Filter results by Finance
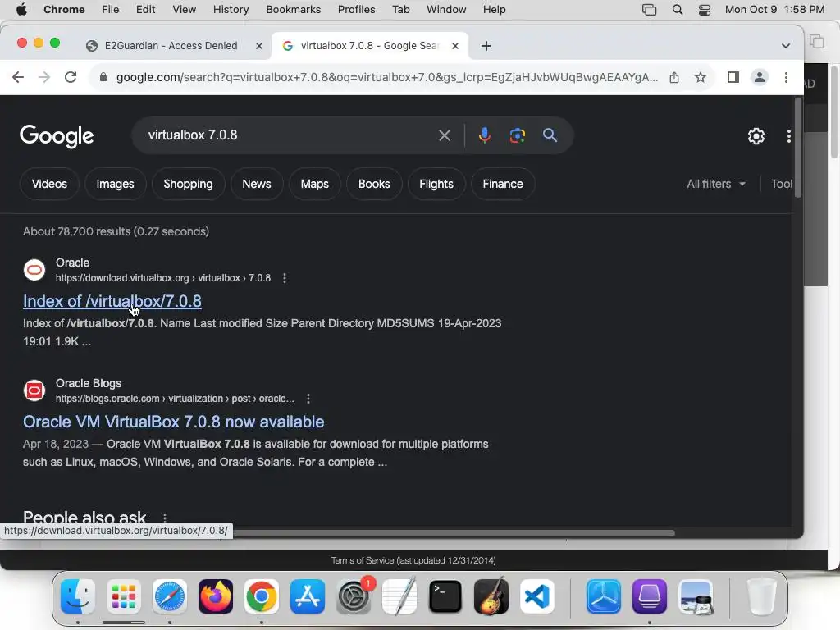840x630 pixels. pyautogui.click(x=503, y=184)
